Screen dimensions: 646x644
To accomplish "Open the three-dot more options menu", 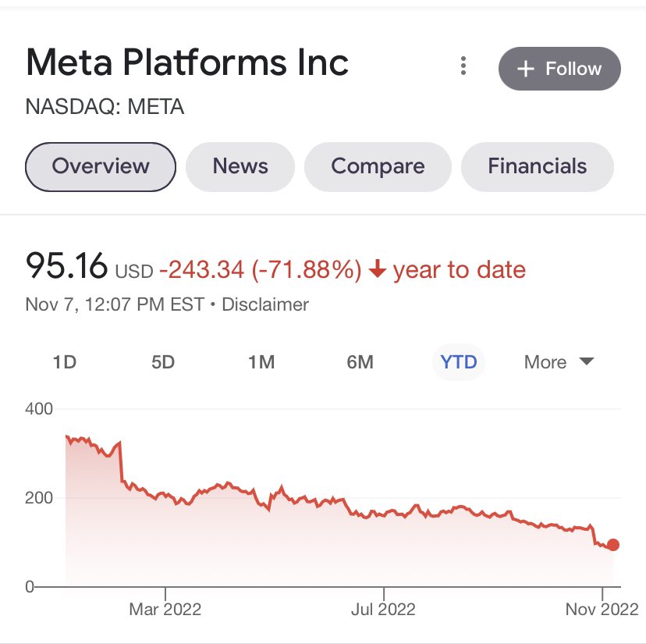I will click(463, 66).
